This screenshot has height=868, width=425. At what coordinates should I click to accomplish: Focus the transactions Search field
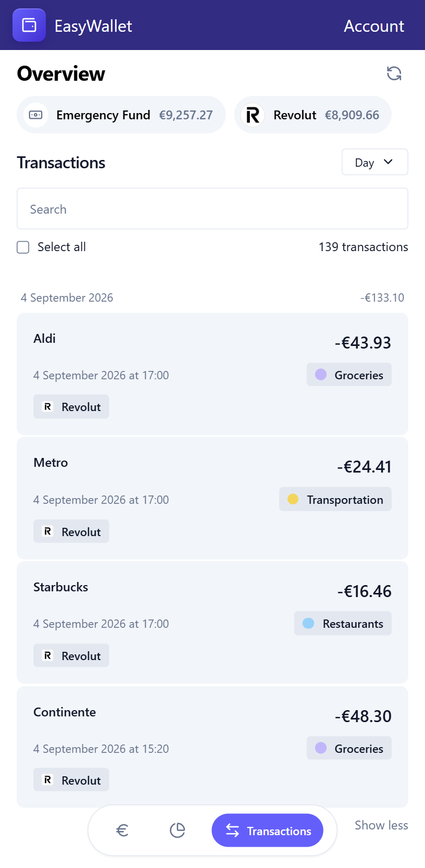point(213,208)
